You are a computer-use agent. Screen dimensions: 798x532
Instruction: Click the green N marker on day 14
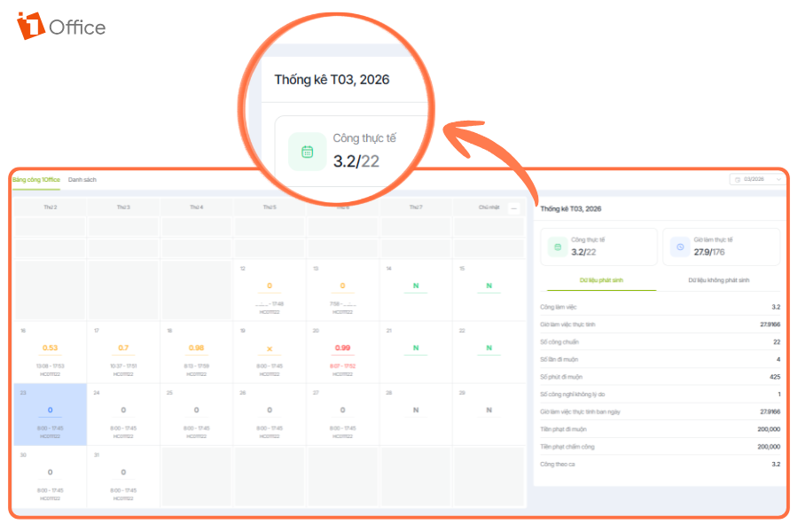tap(415, 286)
